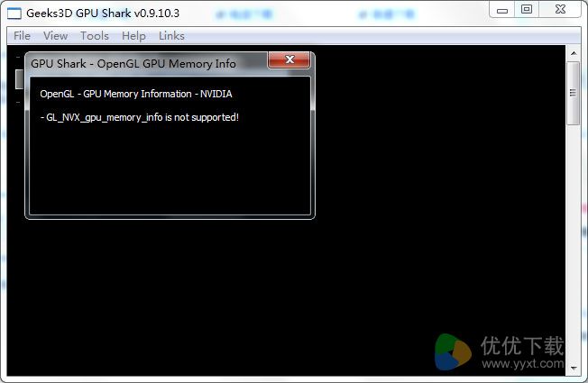This screenshot has width=588, height=383.
Task: Open the File menu
Action: [22, 36]
